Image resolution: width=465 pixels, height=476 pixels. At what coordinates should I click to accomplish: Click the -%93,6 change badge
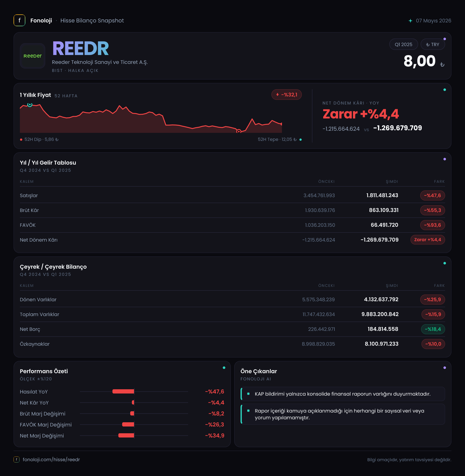(x=432, y=225)
